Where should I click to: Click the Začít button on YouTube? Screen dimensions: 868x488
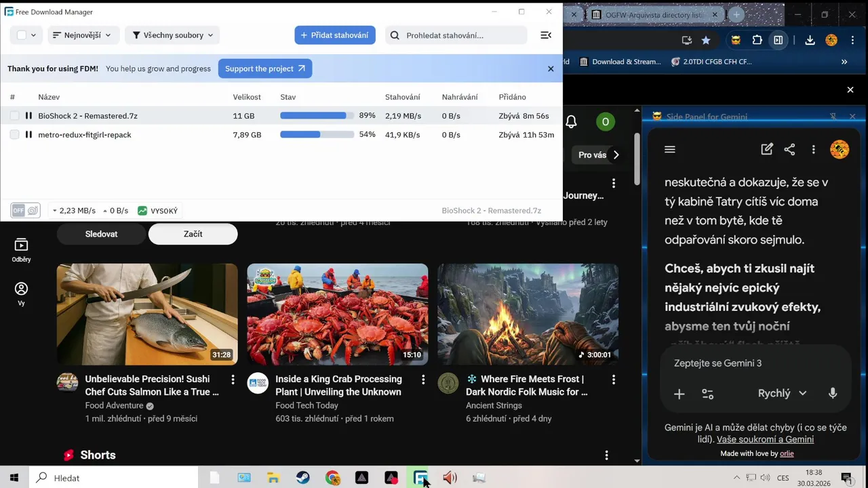coord(193,234)
